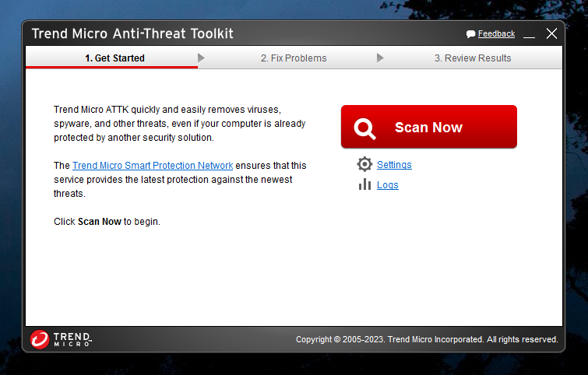Open the Settings link
The image size is (588, 375).
[394, 164]
